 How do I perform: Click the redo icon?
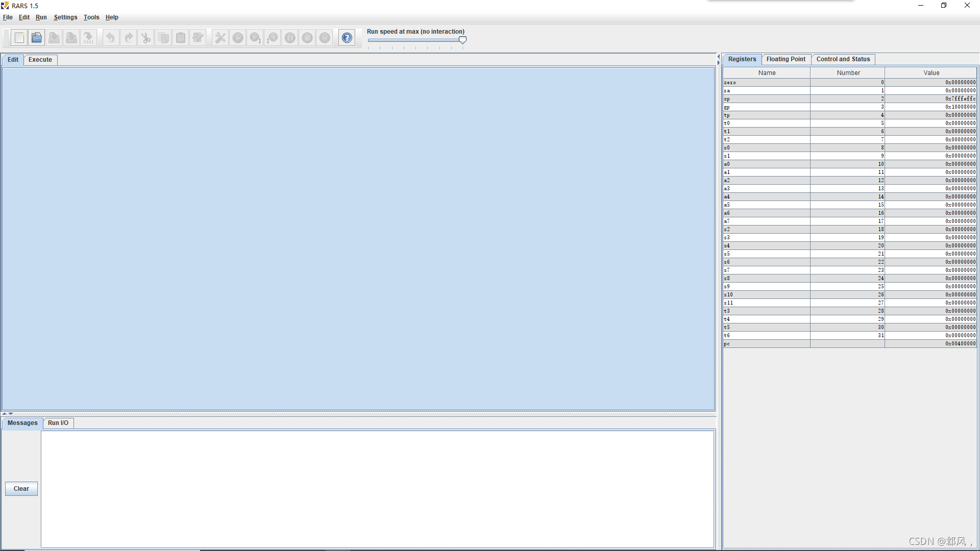pyautogui.click(x=128, y=37)
